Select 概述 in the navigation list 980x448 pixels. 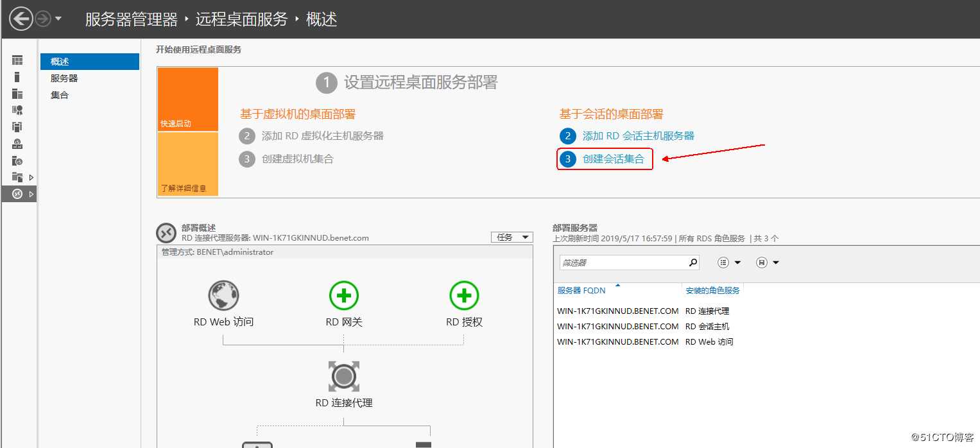coord(90,62)
